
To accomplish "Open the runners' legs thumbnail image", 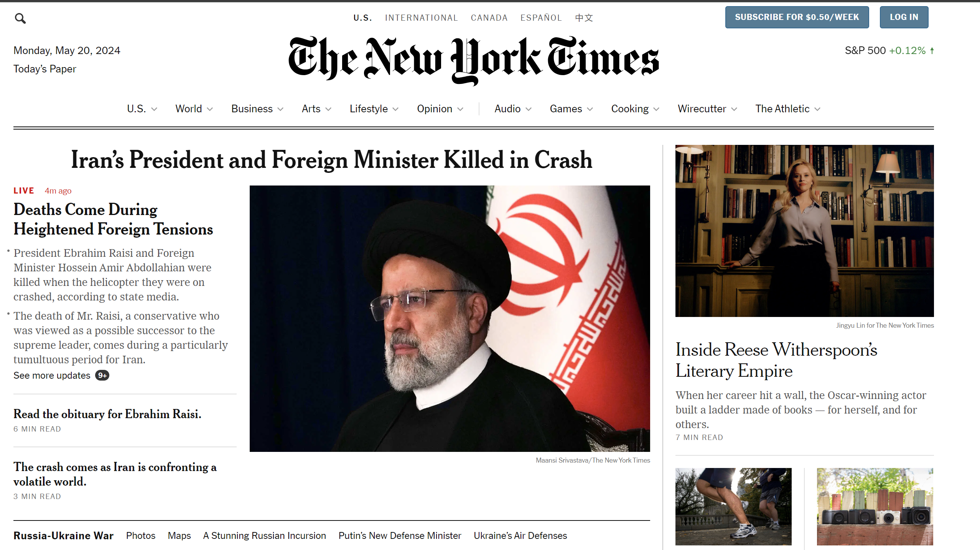I will 733,506.
